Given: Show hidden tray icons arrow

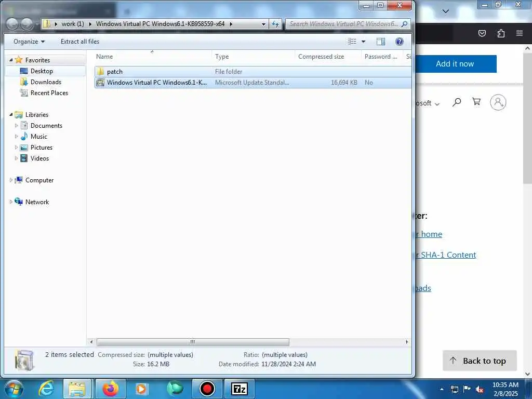Looking at the screenshot, I should tap(442, 389).
